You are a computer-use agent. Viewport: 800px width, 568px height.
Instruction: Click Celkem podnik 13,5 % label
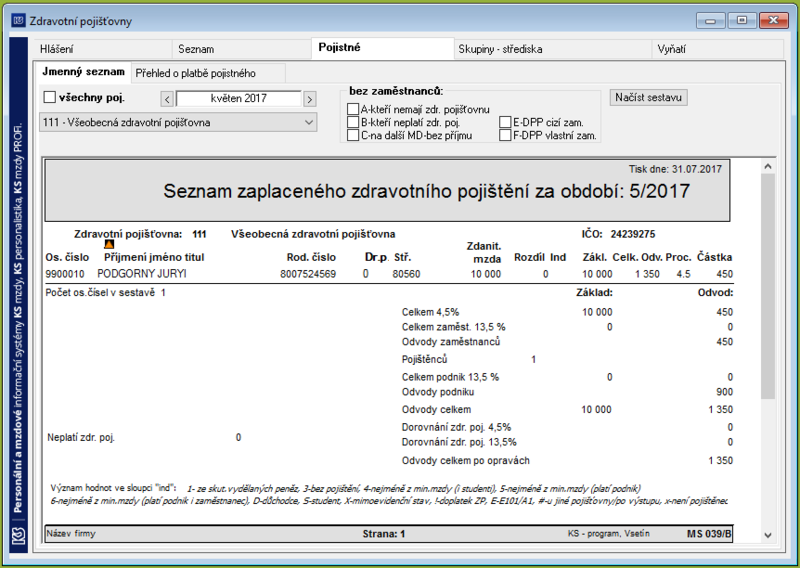pos(451,377)
